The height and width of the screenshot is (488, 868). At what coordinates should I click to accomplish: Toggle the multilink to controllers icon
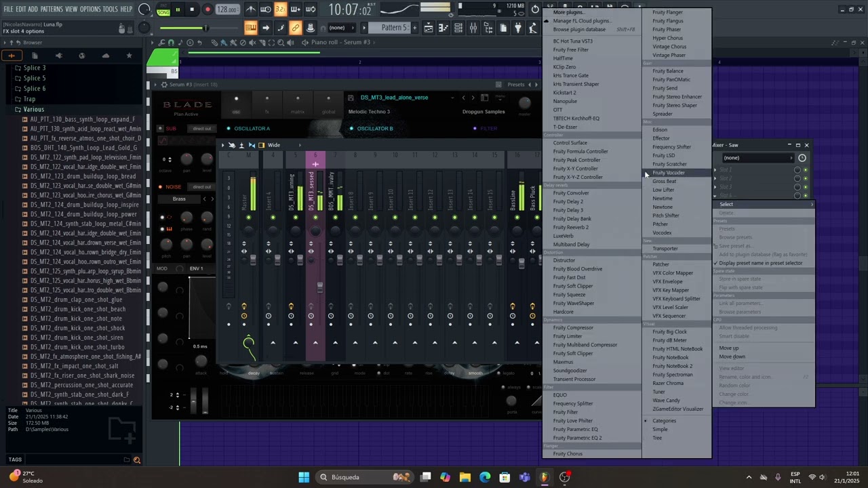(295, 28)
